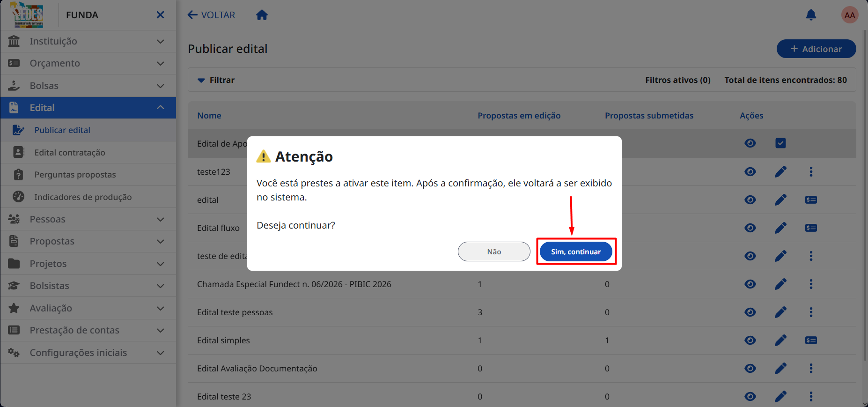Confirm with the 'Sim, continuar' button

[576, 252]
